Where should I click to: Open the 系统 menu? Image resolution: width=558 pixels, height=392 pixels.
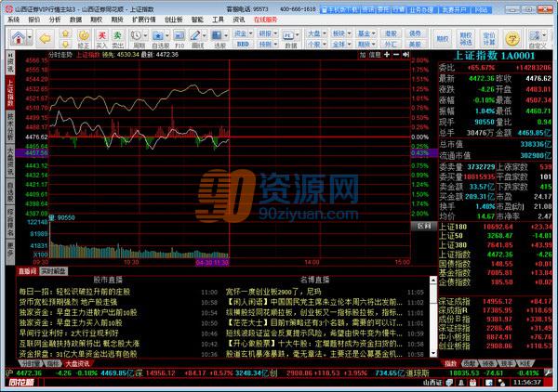tap(14, 20)
